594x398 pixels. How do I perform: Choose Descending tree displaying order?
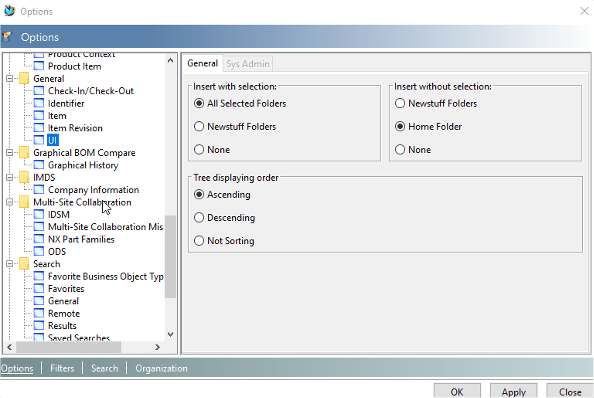tap(199, 218)
